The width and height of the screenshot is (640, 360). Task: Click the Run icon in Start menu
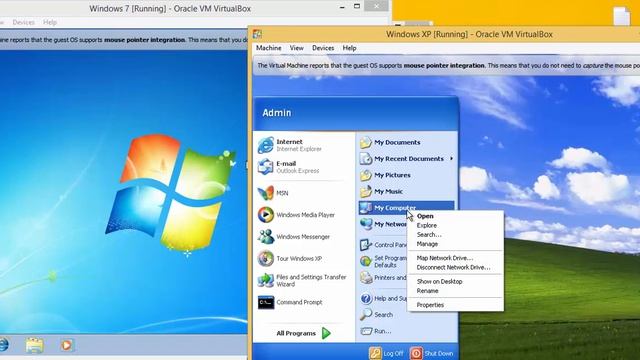pyautogui.click(x=366, y=331)
